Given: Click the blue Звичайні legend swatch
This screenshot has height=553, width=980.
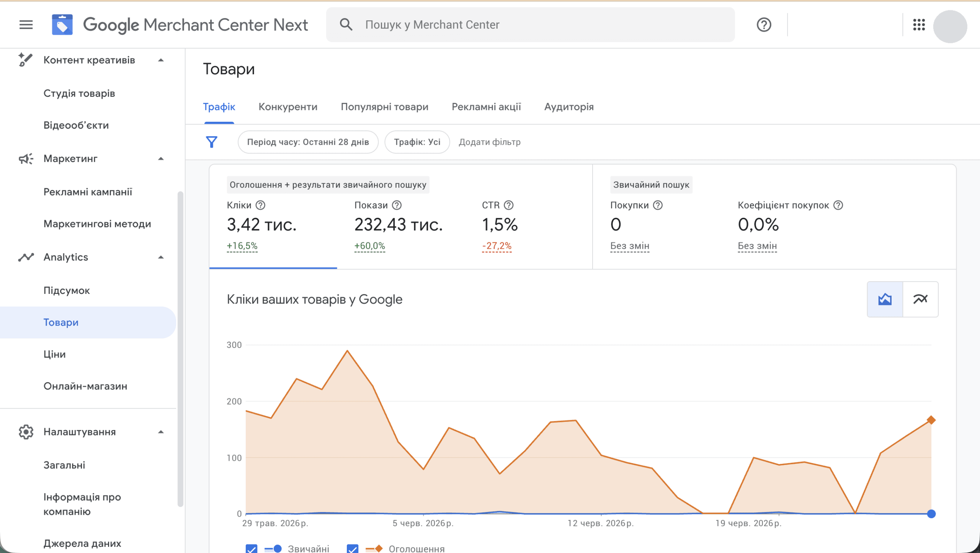Looking at the screenshot, I should tap(273, 549).
